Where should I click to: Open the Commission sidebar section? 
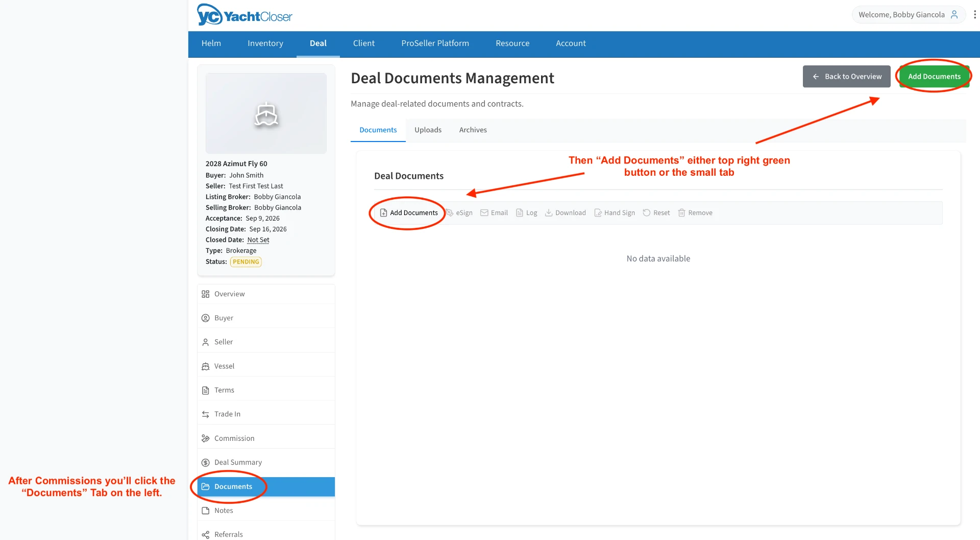266,439
